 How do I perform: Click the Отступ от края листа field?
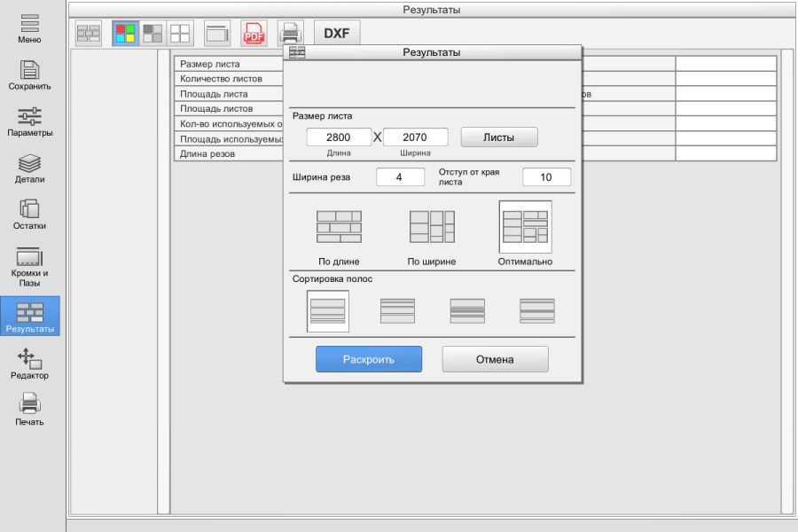tap(546, 177)
